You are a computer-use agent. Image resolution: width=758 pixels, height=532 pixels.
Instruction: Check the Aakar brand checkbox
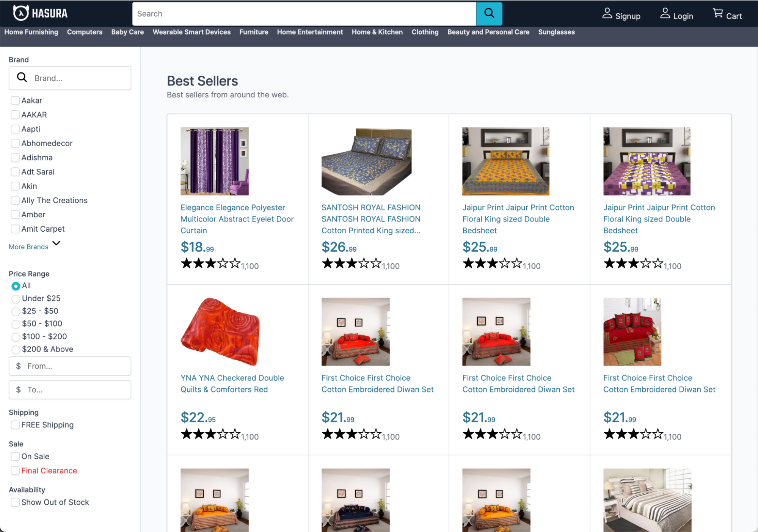(x=15, y=100)
